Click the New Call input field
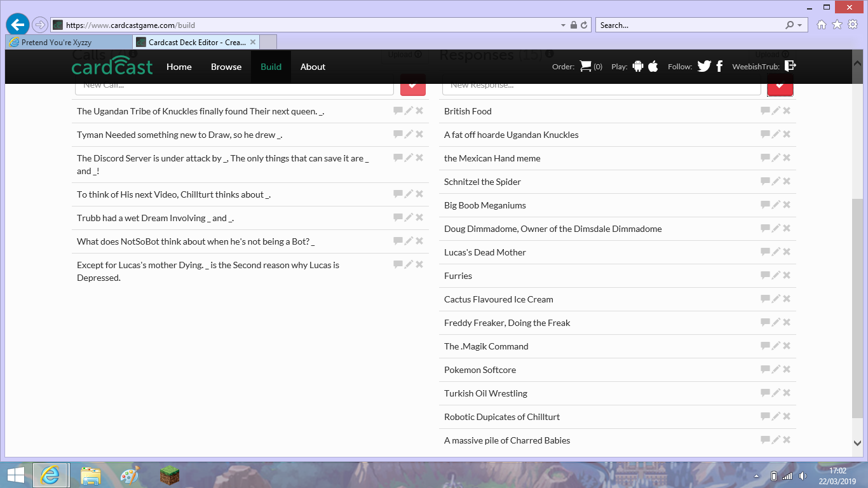 (x=234, y=85)
